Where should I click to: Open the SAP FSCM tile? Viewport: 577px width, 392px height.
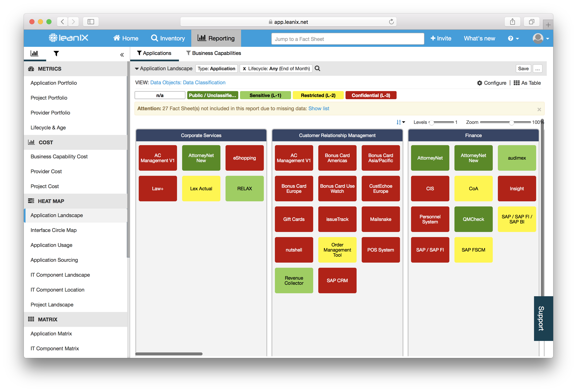(473, 250)
